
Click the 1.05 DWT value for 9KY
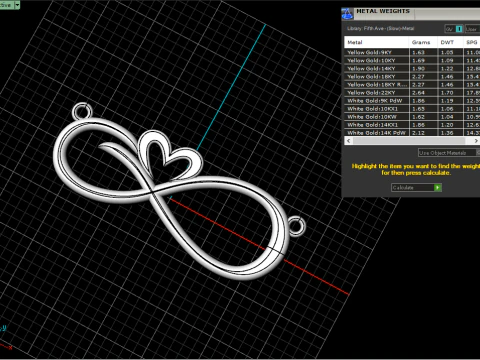(447, 52)
